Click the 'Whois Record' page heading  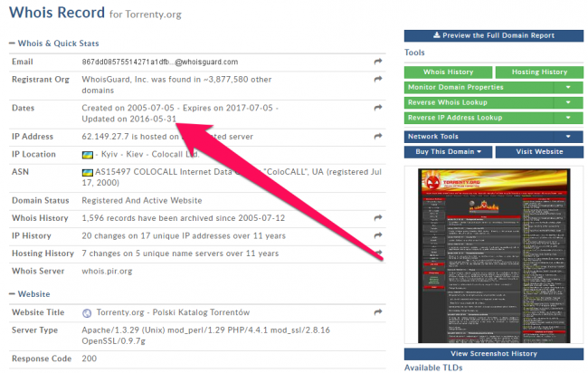(57, 13)
